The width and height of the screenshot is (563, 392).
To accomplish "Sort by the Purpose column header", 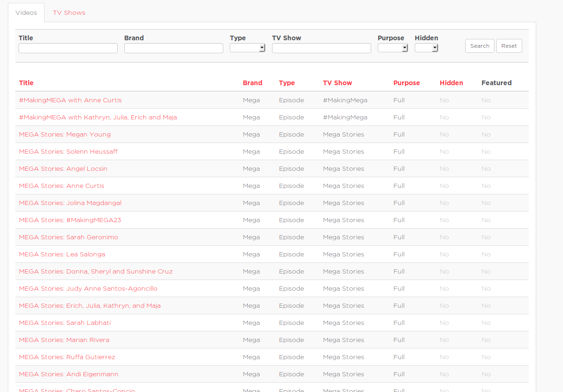I will (406, 83).
